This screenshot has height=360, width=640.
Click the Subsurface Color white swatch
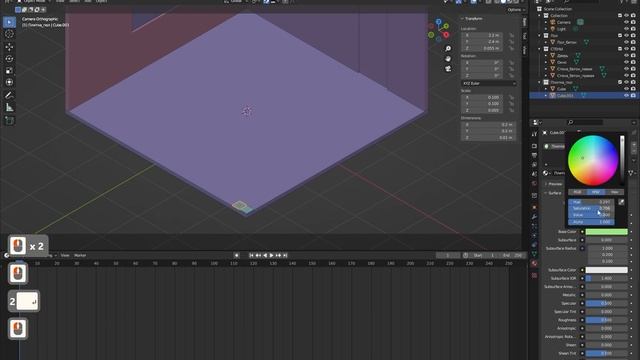[607, 270]
